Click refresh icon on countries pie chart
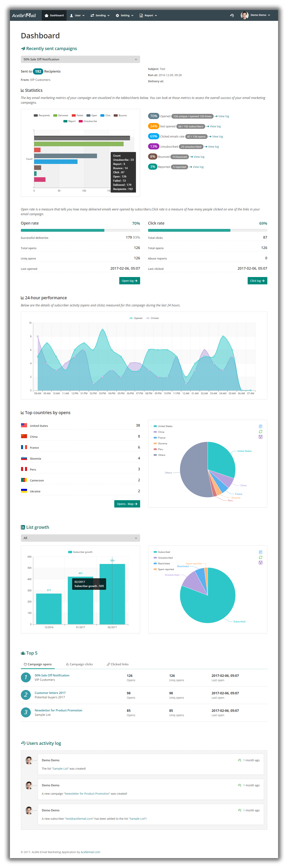Image resolution: width=288 pixels, height=868 pixels. point(260,432)
